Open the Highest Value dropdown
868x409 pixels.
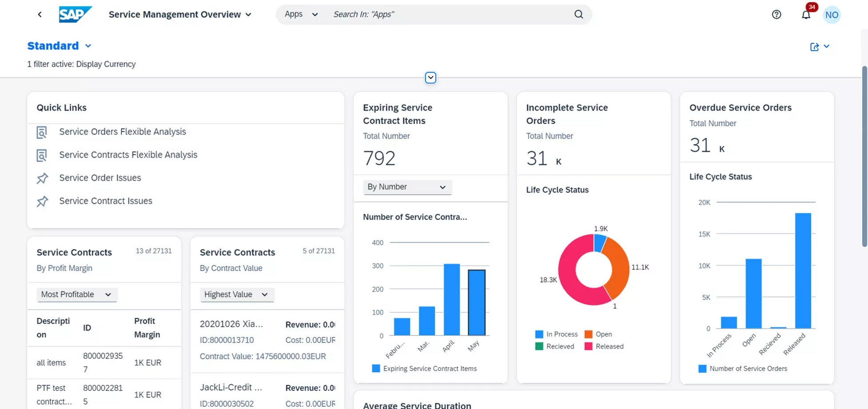pyautogui.click(x=237, y=294)
